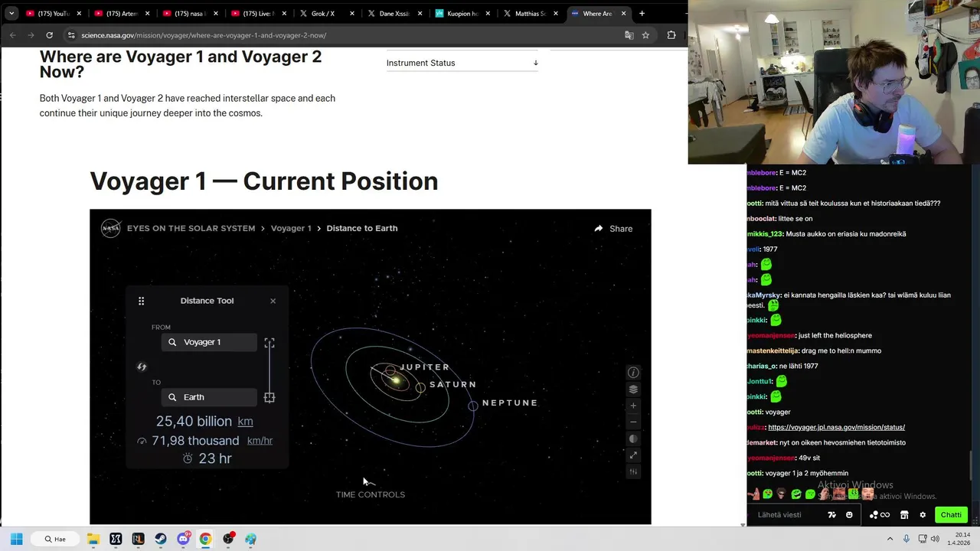Switch to the YouTube browser tab

(52, 13)
